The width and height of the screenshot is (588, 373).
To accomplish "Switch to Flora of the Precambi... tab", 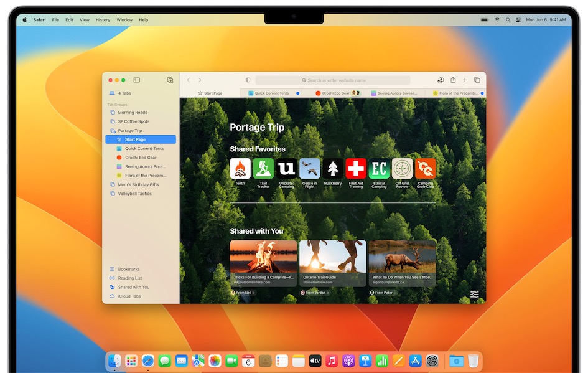I will point(455,93).
